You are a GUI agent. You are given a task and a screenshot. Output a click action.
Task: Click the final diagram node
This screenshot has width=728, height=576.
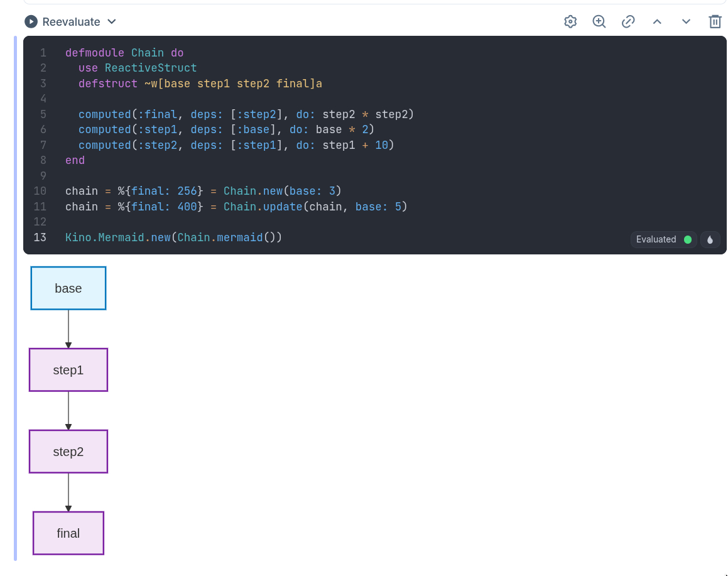tap(68, 533)
